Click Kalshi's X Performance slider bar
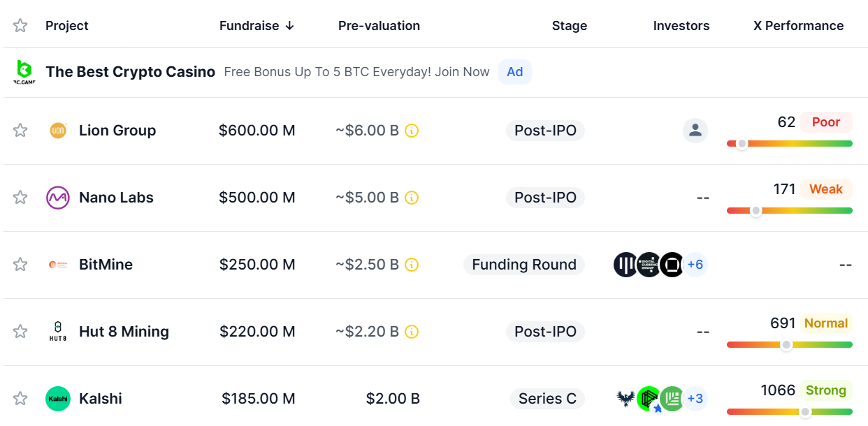This screenshot has height=426, width=868. (x=790, y=412)
